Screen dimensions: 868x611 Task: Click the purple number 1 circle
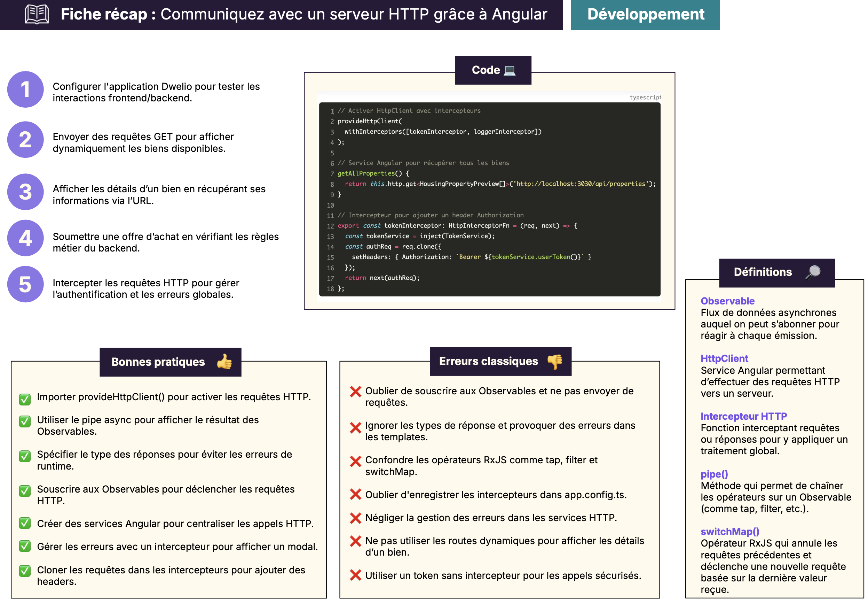point(25,89)
